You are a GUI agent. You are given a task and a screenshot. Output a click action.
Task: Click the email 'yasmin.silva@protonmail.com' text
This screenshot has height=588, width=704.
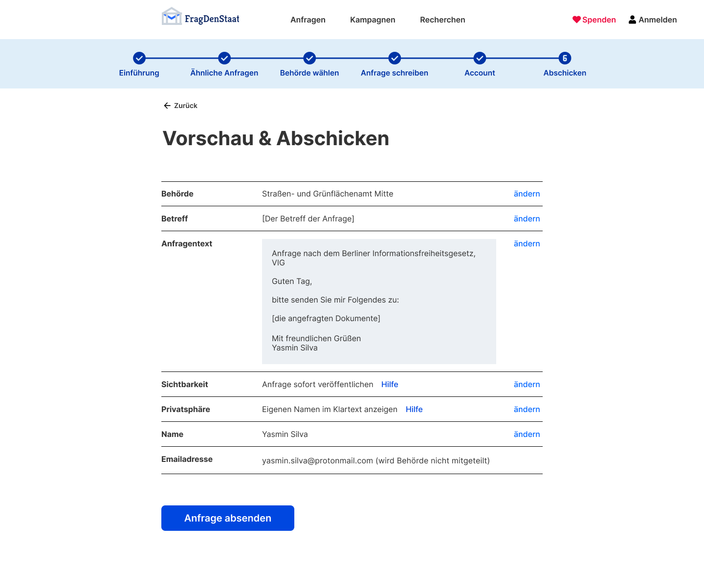click(x=318, y=460)
